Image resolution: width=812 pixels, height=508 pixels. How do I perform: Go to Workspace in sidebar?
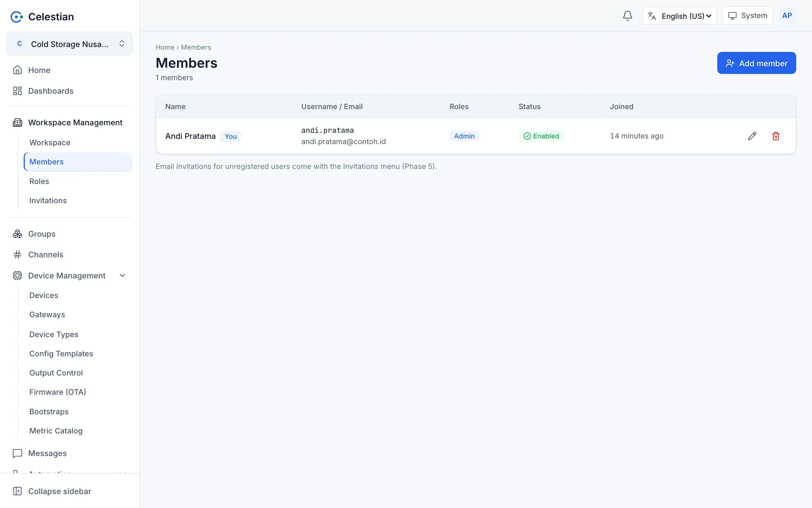pyautogui.click(x=50, y=143)
